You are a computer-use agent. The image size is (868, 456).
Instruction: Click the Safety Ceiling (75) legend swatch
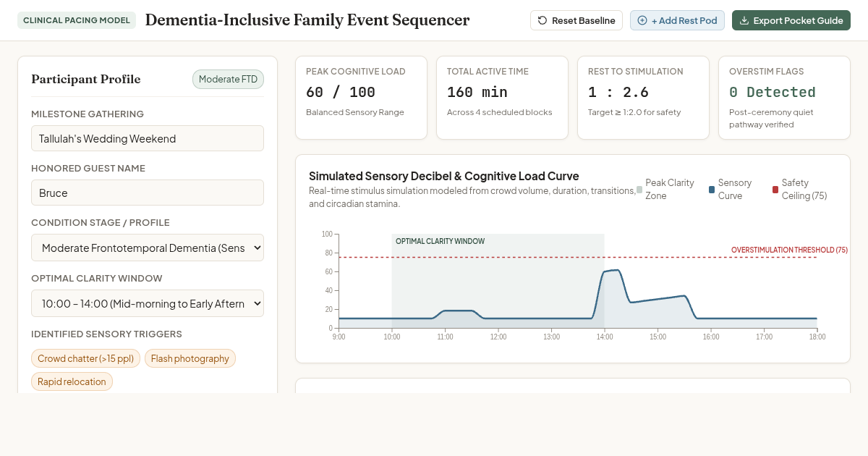[x=775, y=190]
